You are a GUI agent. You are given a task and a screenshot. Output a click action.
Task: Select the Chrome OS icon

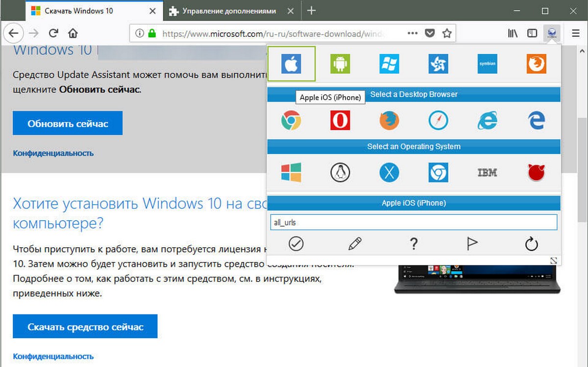tap(438, 173)
